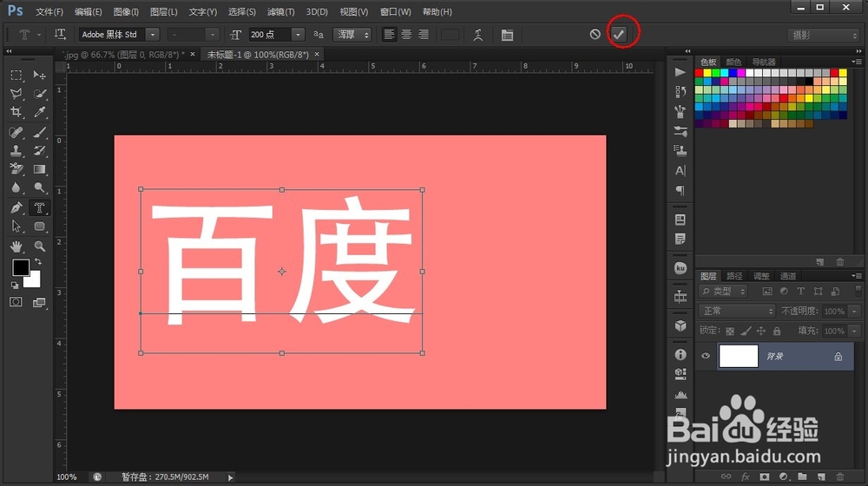This screenshot has width=868, height=486.
Task: Create new layer button
Action: 821,476
